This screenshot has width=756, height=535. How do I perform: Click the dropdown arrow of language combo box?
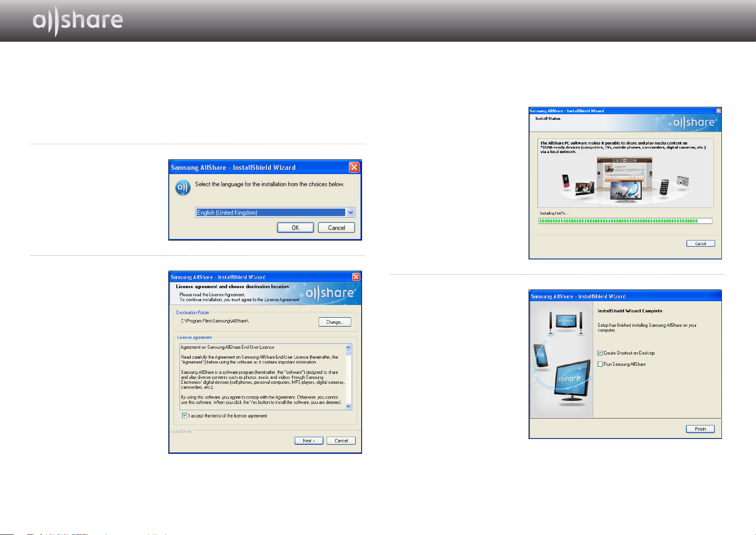351,212
